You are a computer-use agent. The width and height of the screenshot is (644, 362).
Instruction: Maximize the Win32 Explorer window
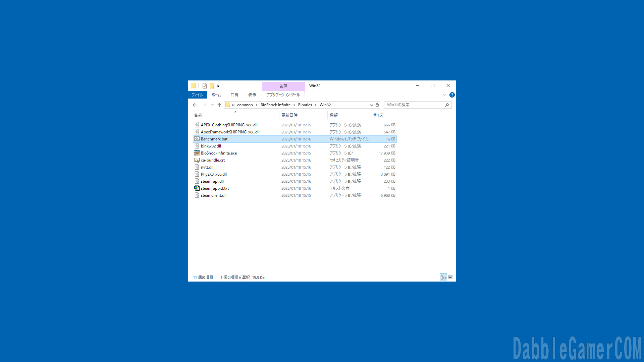point(433,85)
